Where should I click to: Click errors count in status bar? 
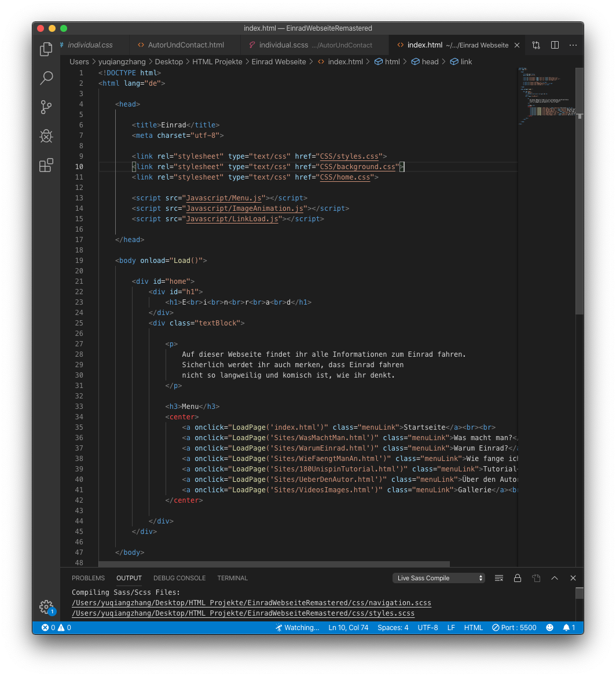pyautogui.click(x=48, y=628)
